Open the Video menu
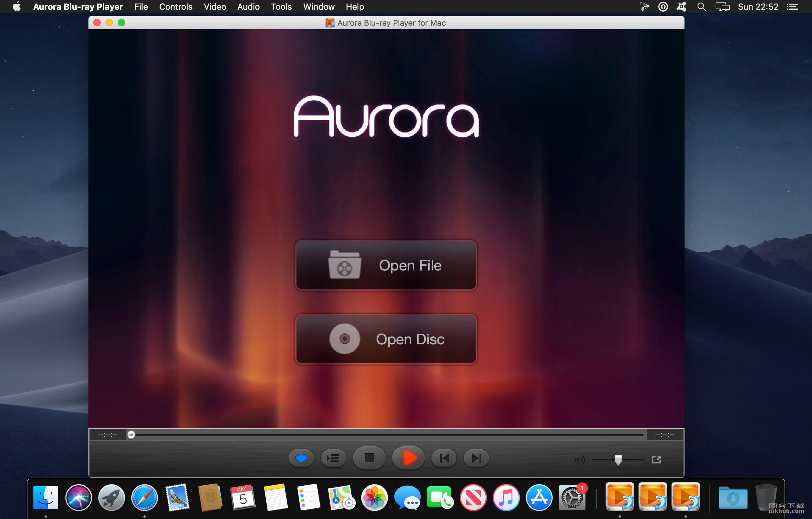 click(x=215, y=7)
